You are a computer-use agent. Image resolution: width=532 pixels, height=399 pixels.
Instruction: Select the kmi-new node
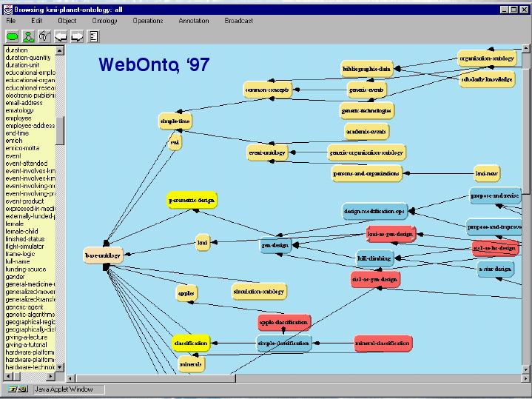tap(487, 173)
